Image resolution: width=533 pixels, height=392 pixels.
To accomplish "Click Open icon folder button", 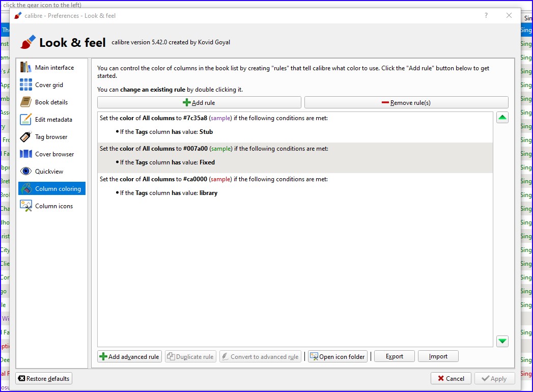I will click(x=338, y=357).
